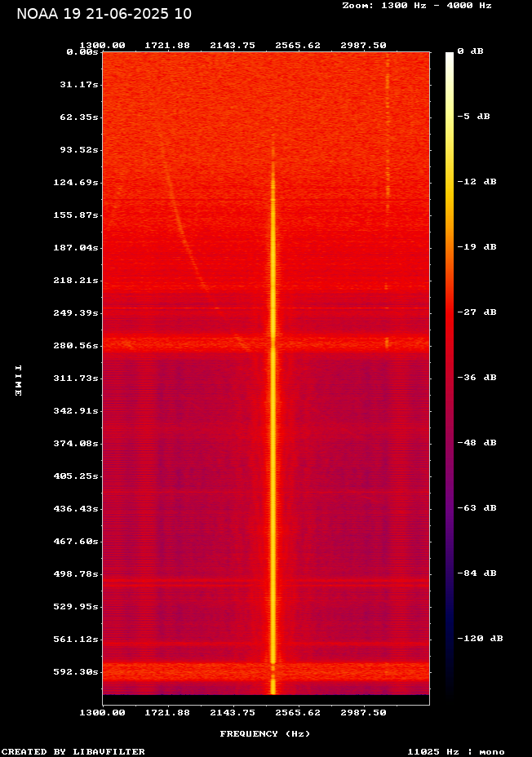Click the "-12 dB" scale label

coord(477,182)
